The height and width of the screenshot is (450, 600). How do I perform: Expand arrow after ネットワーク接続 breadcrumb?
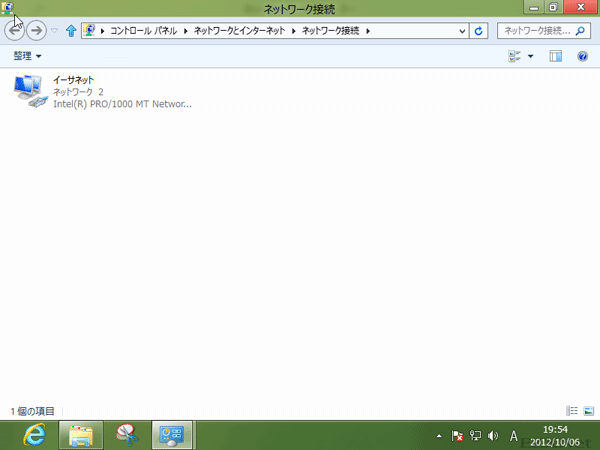point(368,31)
